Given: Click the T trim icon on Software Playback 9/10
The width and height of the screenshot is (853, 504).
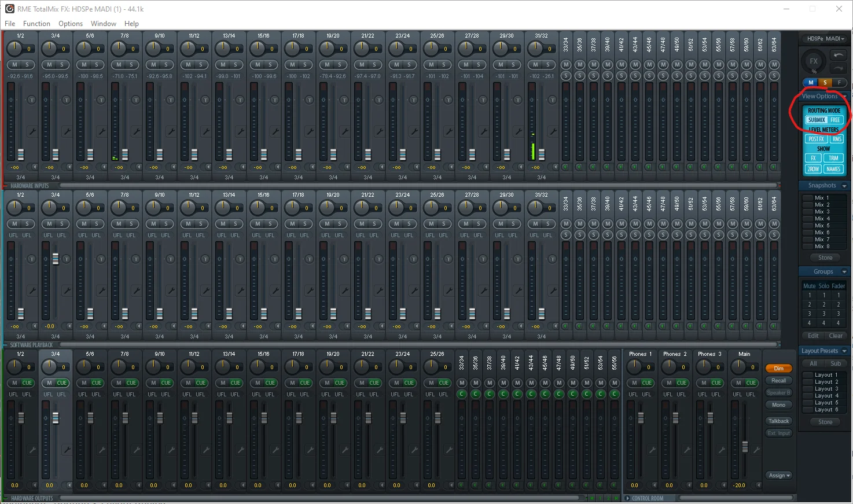Looking at the screenshot, I should coord(170,259).
